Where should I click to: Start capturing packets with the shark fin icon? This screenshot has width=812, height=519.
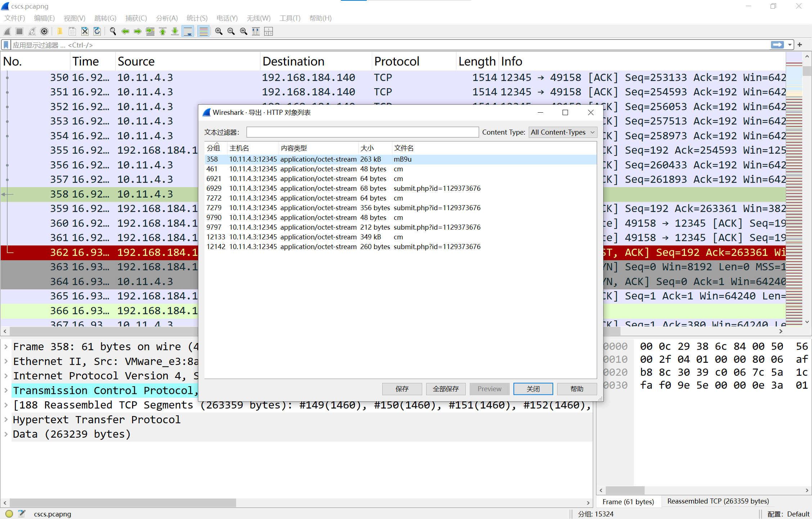coord(7,32)
